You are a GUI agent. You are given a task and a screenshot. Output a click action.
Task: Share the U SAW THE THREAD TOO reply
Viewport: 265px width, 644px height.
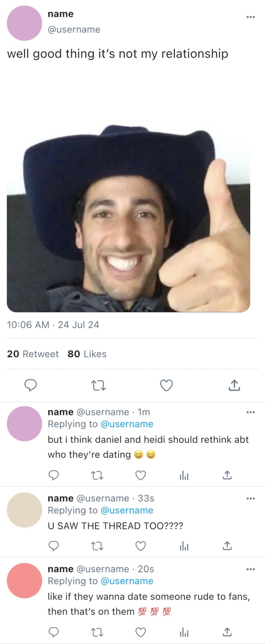point(227,546)
